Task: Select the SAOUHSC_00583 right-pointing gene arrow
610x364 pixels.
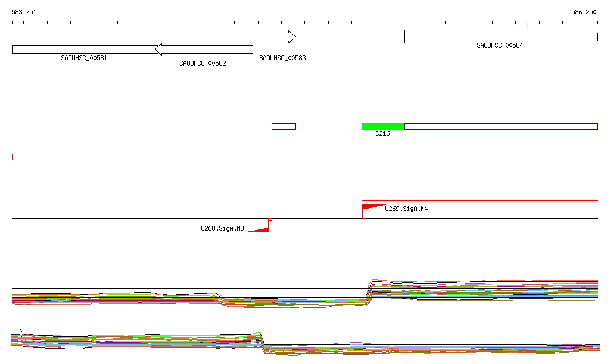Action: coord(284,37)
